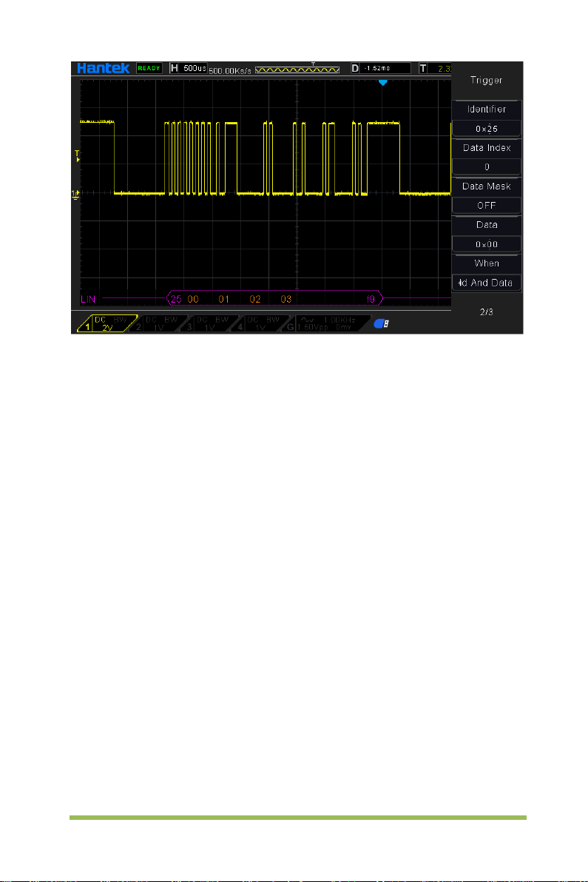Screen dimensions: 588x882
Task: Click the H 500us timebase readout
Action: pos(189,68)
